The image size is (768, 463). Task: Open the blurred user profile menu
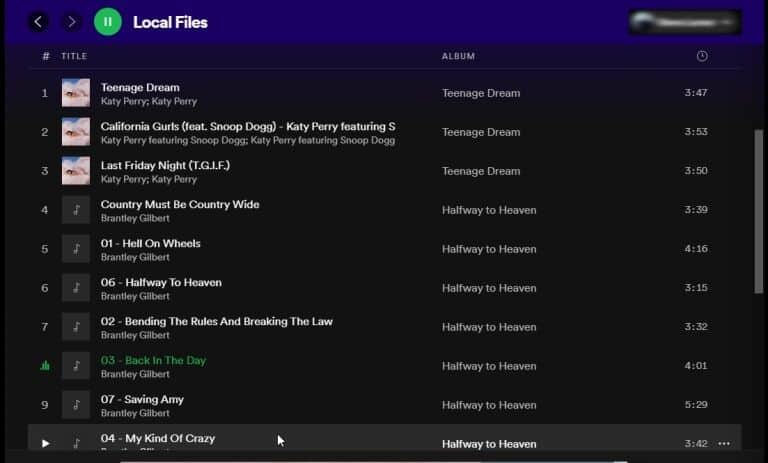point(685,22)
